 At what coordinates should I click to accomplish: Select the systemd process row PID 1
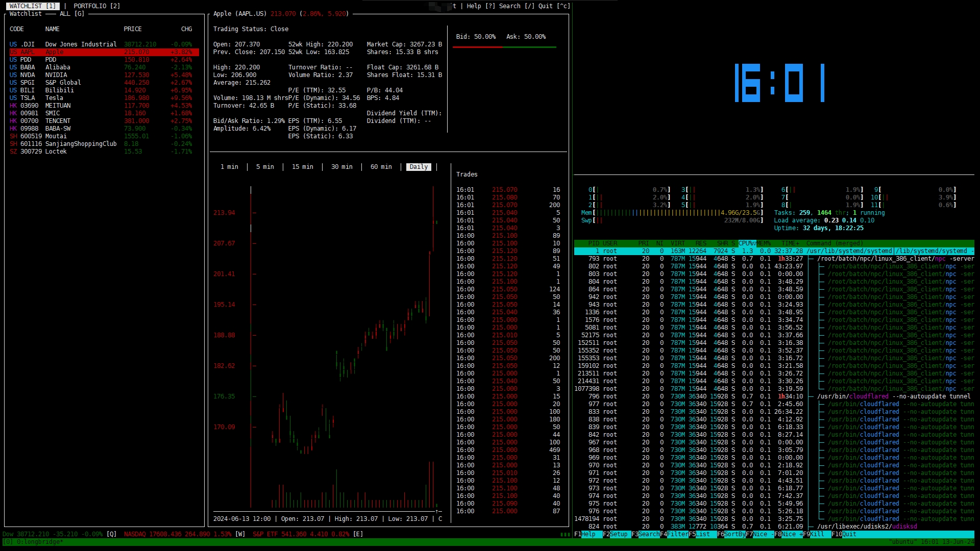pos(774,251)
